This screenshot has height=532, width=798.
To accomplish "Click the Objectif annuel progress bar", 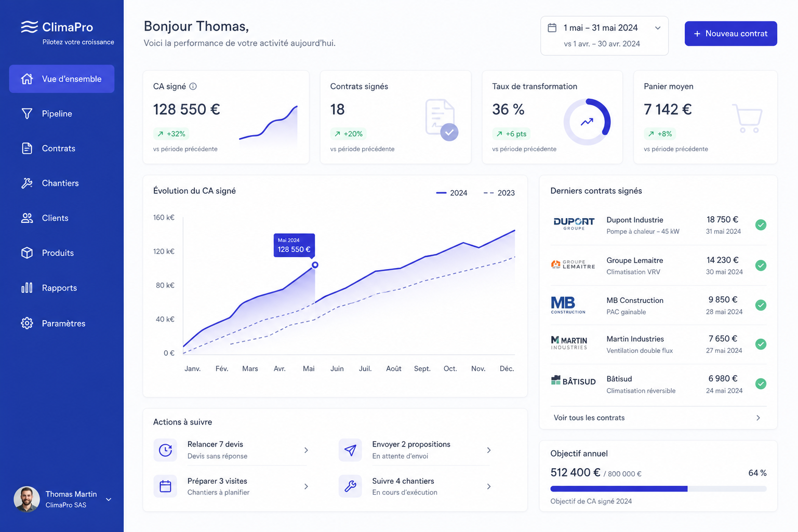I will point(658,489).
